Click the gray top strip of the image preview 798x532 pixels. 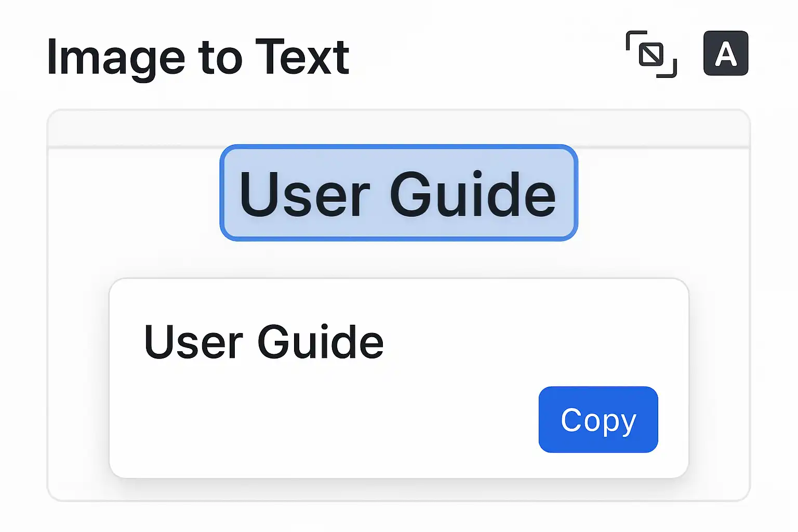[398, 129]
